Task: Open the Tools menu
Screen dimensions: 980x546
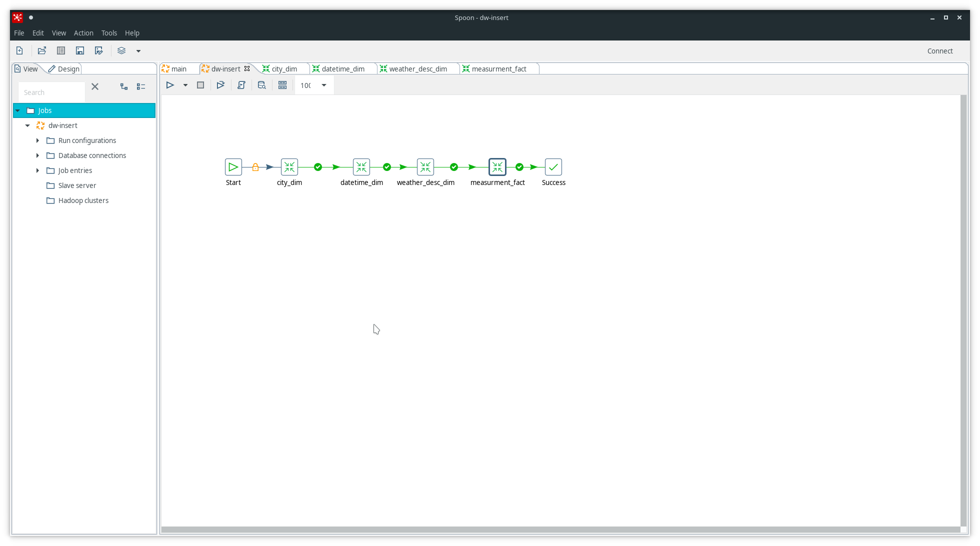Action: 109,33
